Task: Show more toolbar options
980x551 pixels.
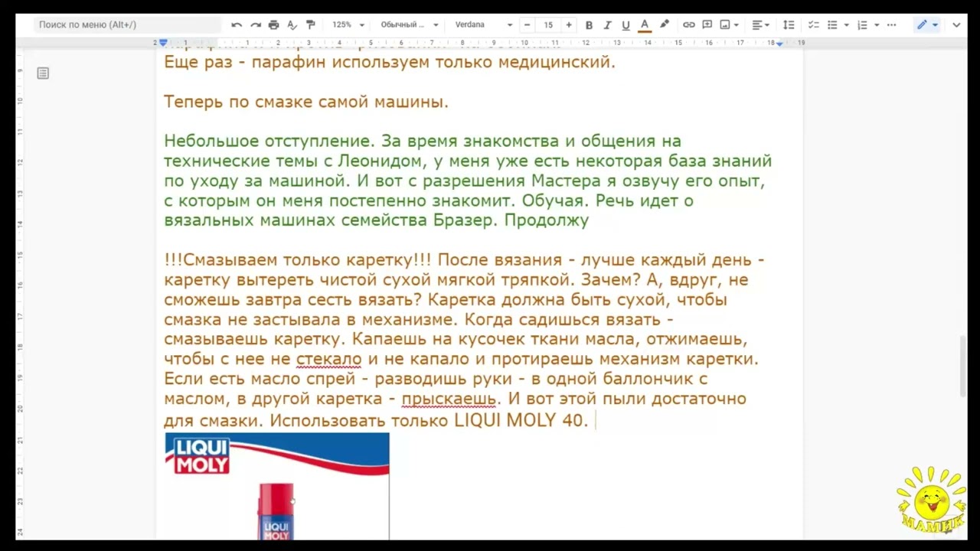Action: 891,24
